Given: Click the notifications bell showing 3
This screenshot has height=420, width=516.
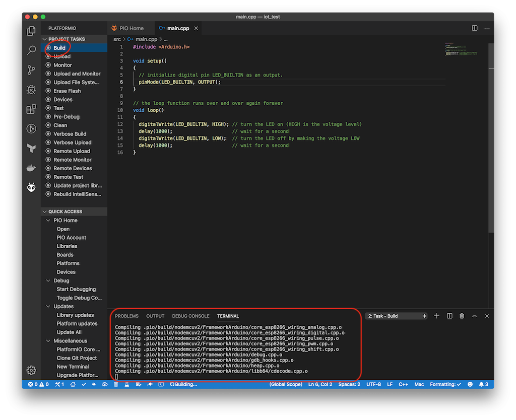Looking at the screenshot, I should pos(484,384).
